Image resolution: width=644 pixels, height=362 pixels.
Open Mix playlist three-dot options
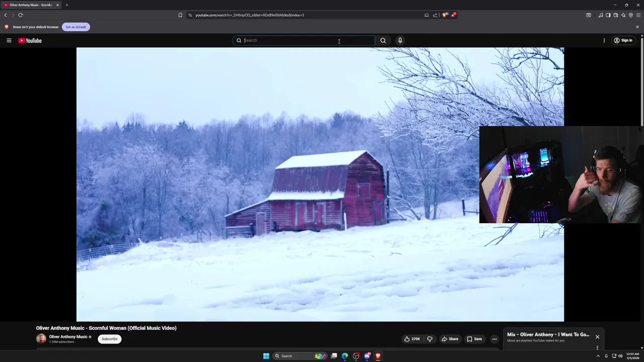(597, 347)
